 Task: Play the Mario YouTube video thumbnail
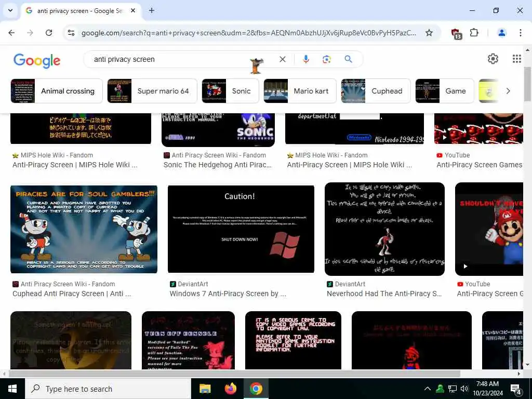(489, 229)
